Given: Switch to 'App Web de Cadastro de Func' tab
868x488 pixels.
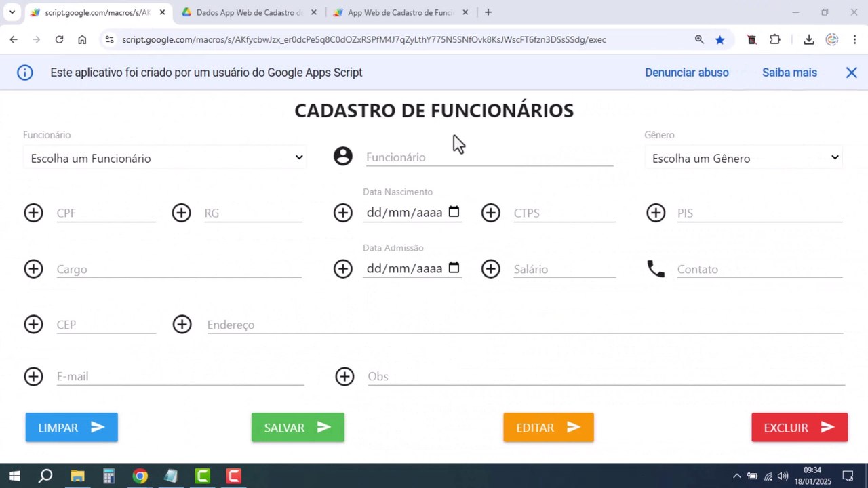Looking at the screenshot, I should pyautogui.click(x=401, y=12).
